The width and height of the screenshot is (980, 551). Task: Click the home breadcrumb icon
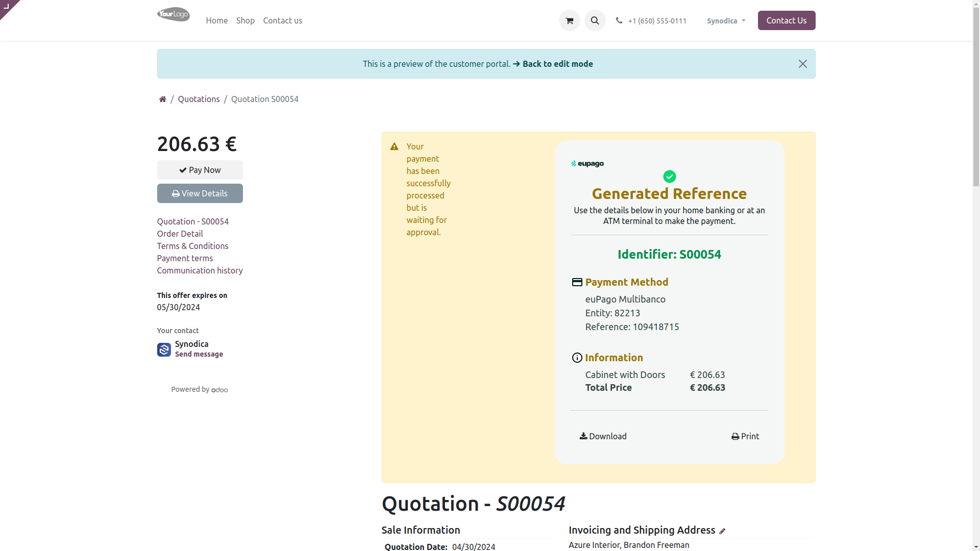(x=162, y=99)
